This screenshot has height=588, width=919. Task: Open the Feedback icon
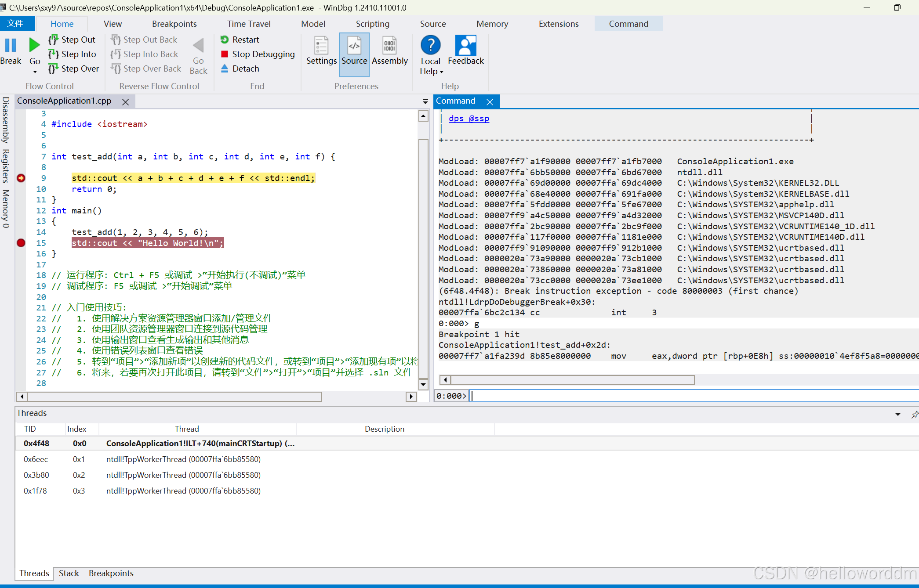pyautogui.click(x=465, y=46)
